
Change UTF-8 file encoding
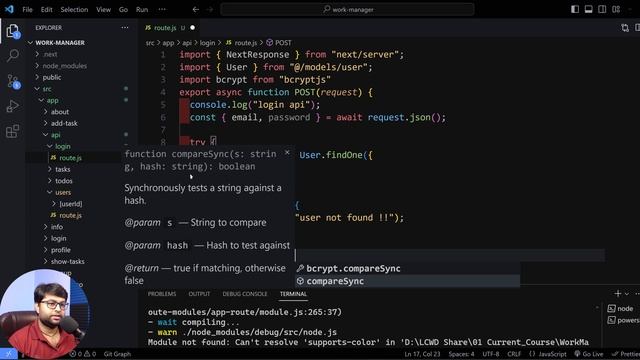coord(491,354)
